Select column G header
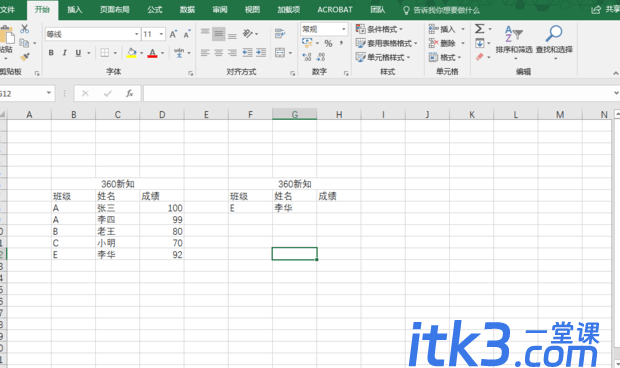Screen dimensions: 620x368 295,114
